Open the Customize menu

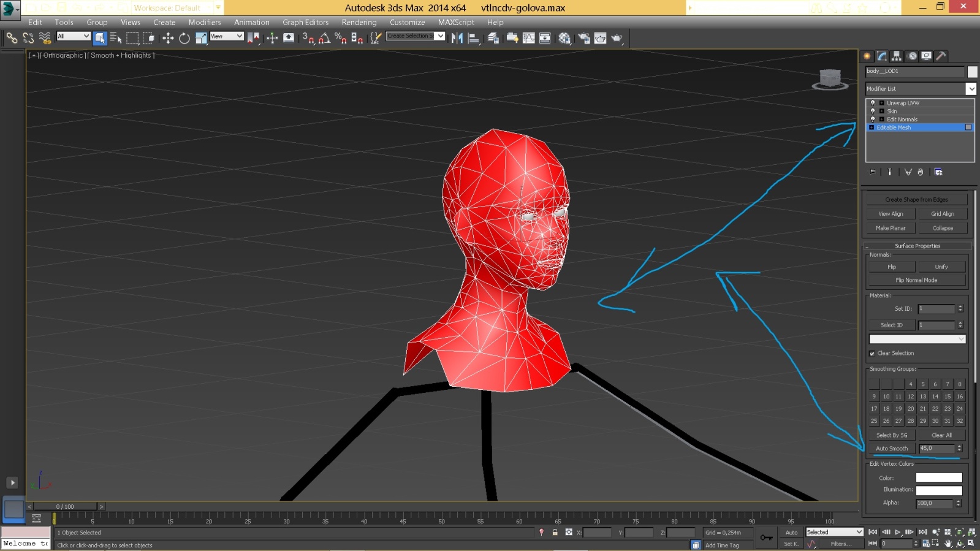(x=407, y=22)
